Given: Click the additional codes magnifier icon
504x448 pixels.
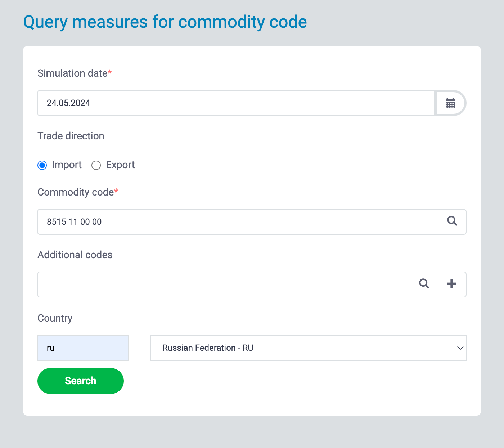Looking at the screenshot, I should [424, 284].
